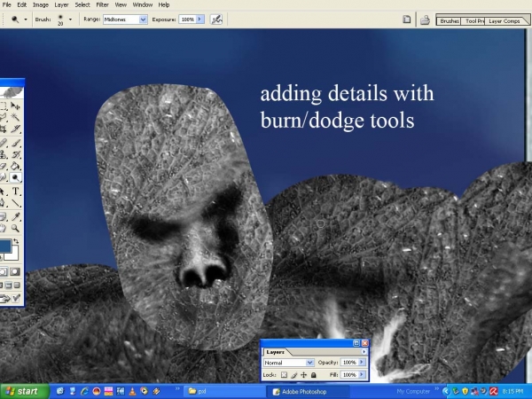Image resolution: width=532 pixels, height=399 pixels.
Task: Click the 8:15 PM system clock
Action: click(512, 392)
